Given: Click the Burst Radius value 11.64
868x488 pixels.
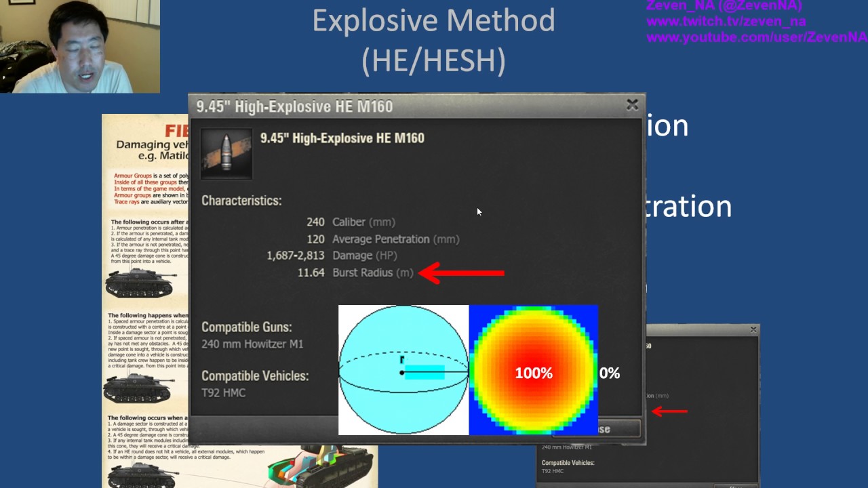Looking at the screenshot, I should click(311, 272).
